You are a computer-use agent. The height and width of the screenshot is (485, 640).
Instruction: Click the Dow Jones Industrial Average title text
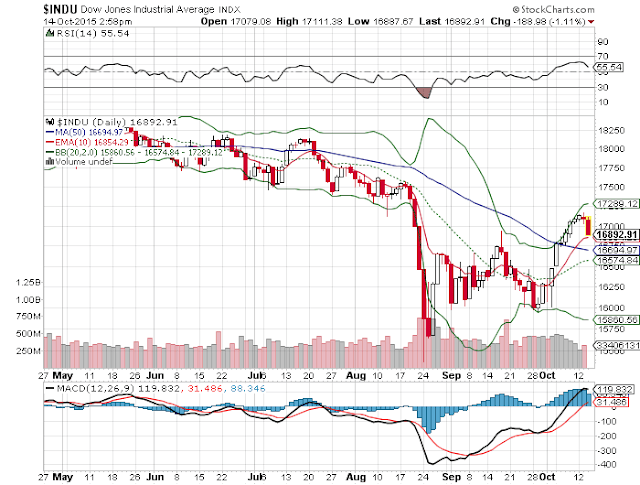pos(147,9)
